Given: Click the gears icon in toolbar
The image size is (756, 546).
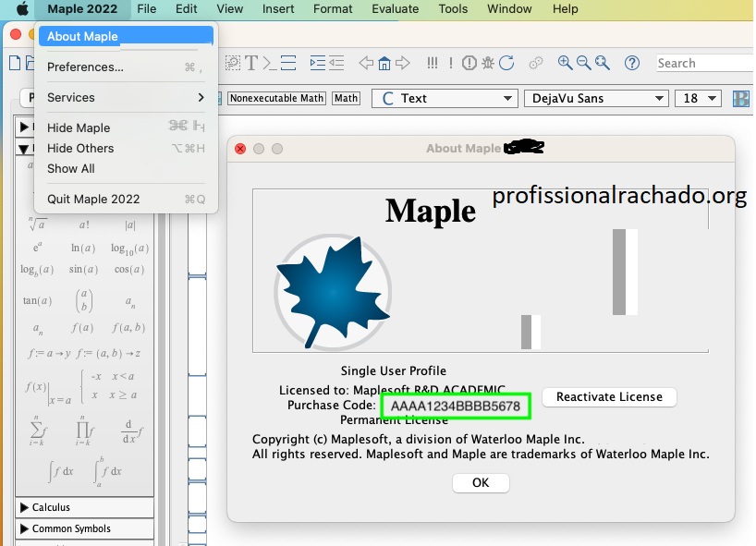Looking at the screenshot, I should point(536,63).
